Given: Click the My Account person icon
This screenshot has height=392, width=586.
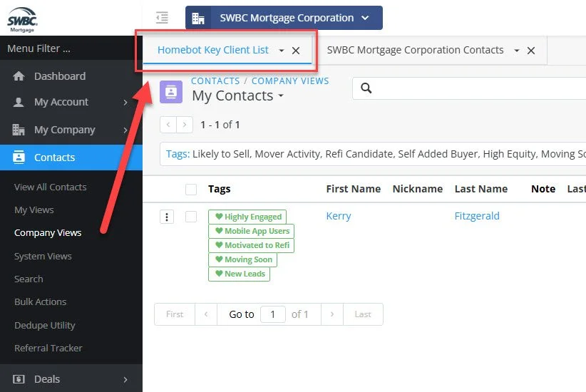Looking at the screenshot, I should coord(19,102).
